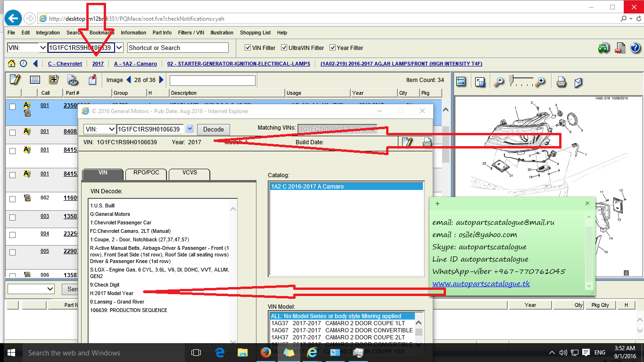Click the add-to-list icon in parts toolbar

tap(53, 80)
